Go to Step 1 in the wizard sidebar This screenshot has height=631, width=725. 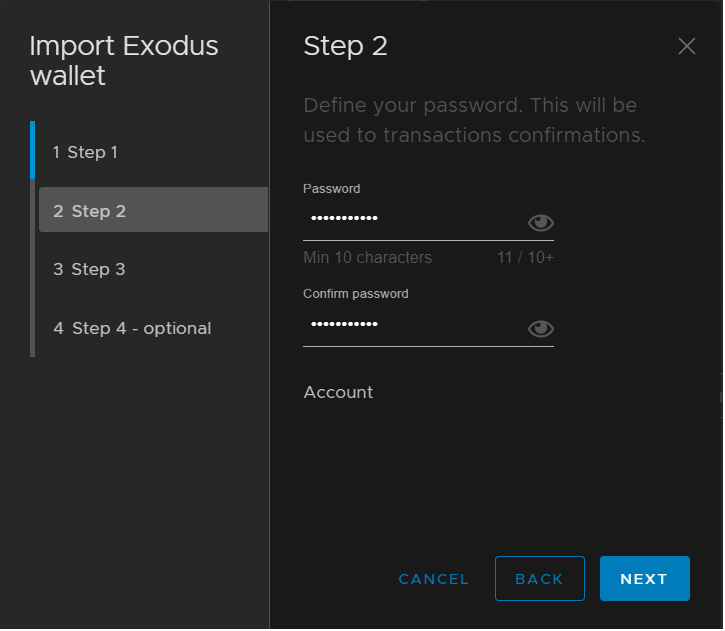(x=86, y=153)
